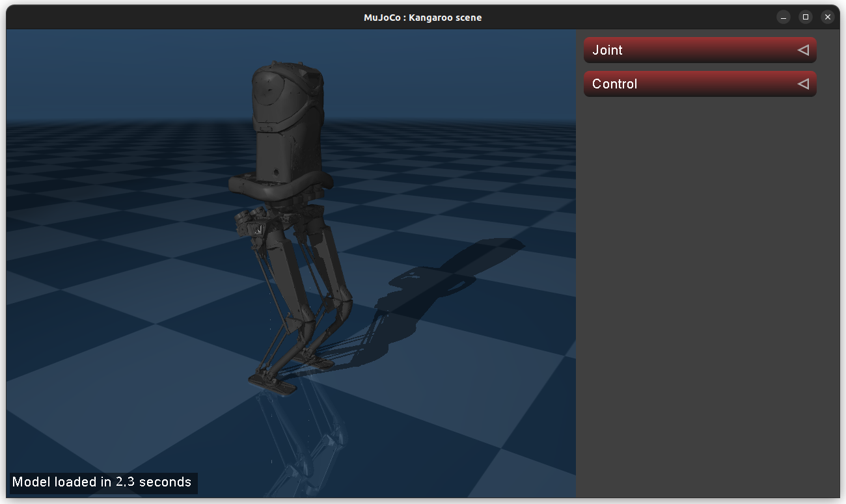The image size is (846, 504).
Task: Click the "Model loaded in 2.3 seconds" message
Action: (x=102, y=482)
